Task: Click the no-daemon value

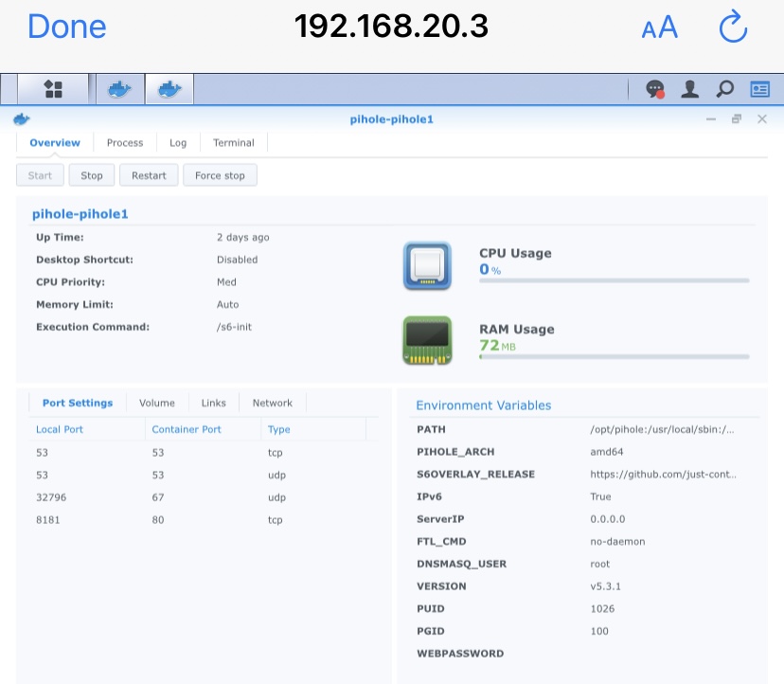Action: click(617, 541)
